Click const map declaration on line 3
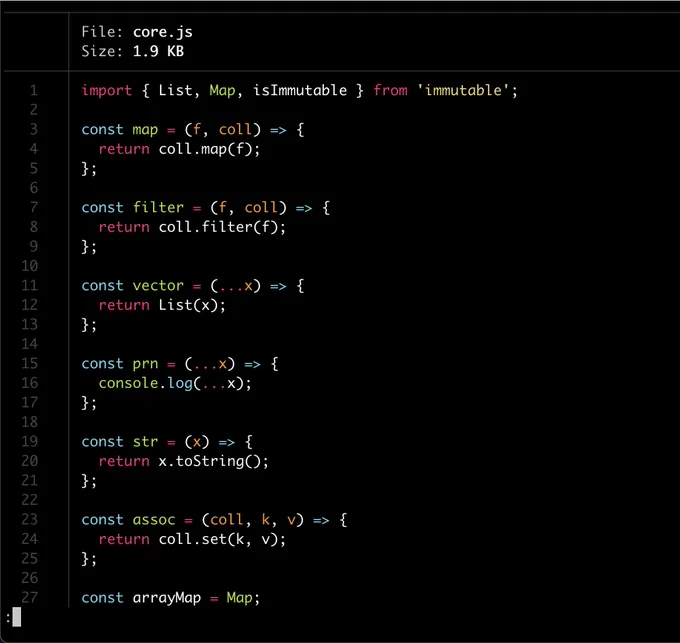Screen dimensions: 680x643 [120, 130]
